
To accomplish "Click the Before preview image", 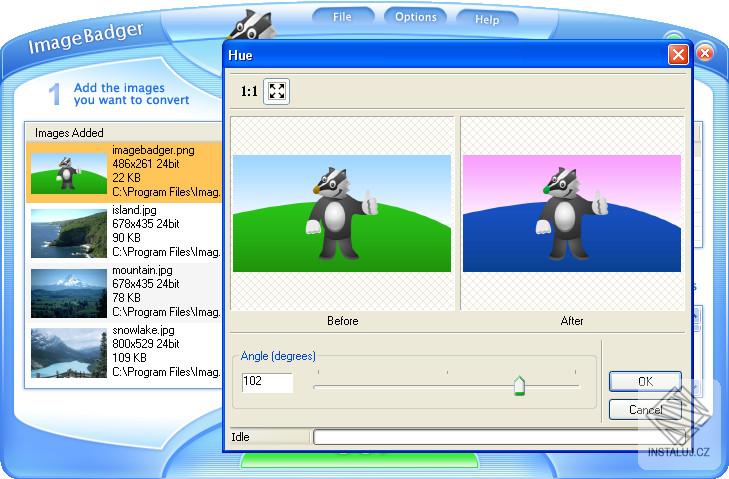I will tap(342, 213).
